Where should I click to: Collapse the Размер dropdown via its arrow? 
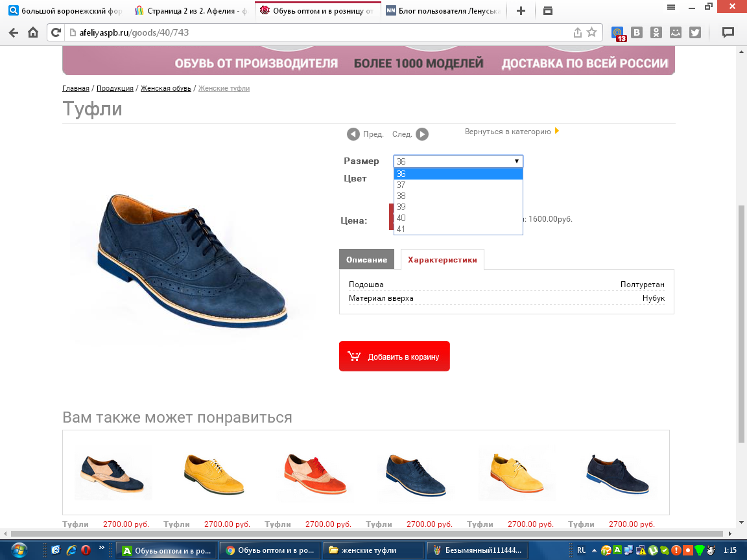click(x=517, y=161)
